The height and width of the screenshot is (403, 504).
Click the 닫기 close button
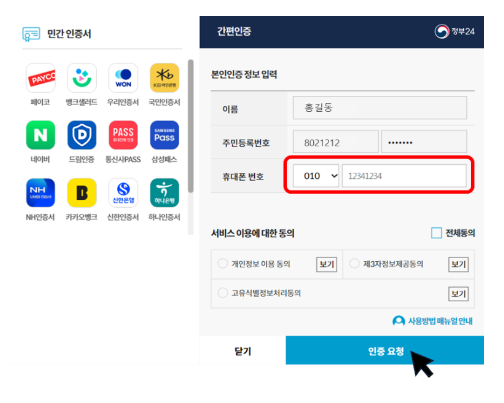[x=243, y=351]
